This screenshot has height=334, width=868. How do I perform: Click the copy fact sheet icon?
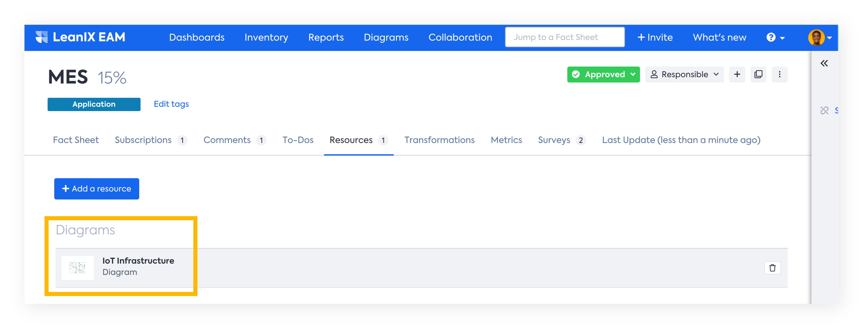point(758,74)
